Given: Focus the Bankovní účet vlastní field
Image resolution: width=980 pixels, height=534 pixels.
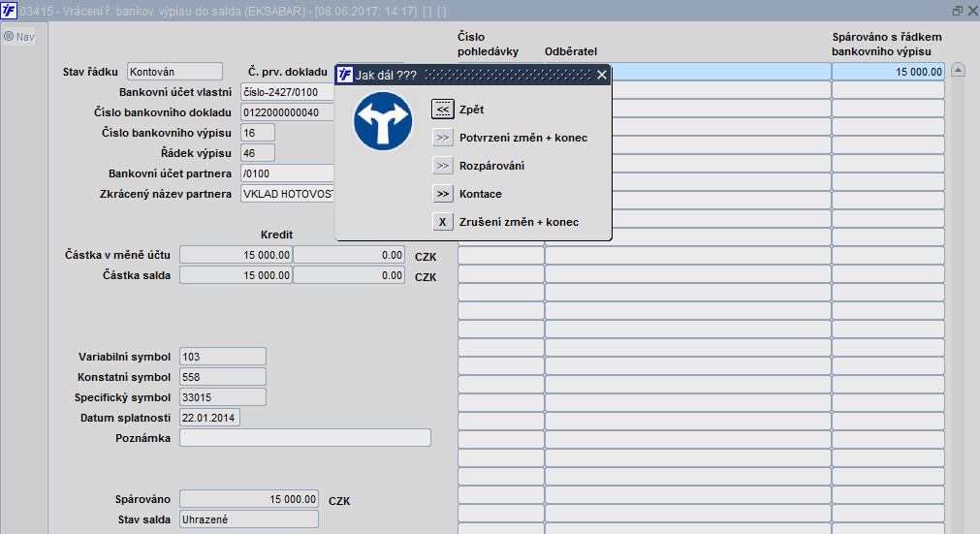Looking at the screenshot, I should tap(288, 92).
